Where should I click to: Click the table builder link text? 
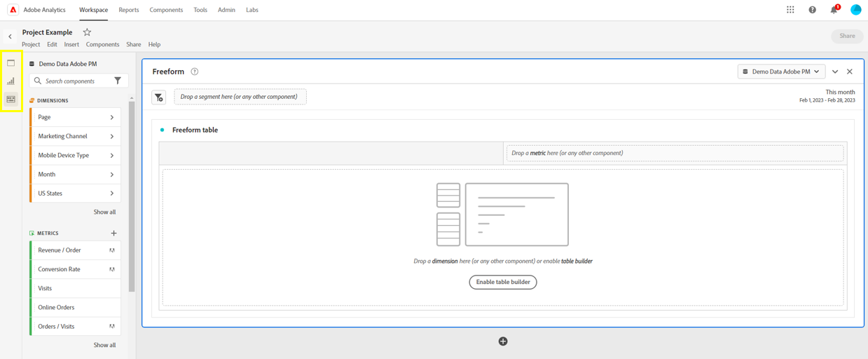pyautogui.click(x=577, y=261)
